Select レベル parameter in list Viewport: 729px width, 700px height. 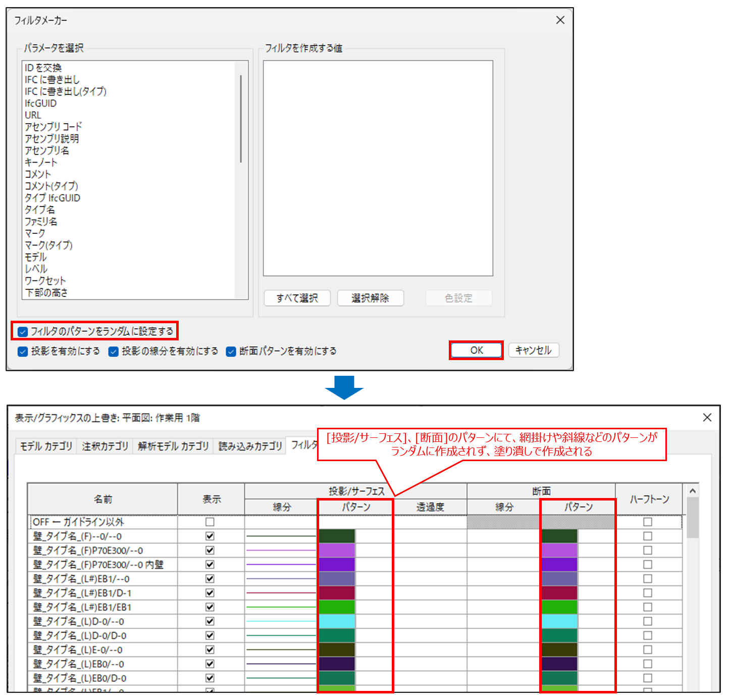36,269
